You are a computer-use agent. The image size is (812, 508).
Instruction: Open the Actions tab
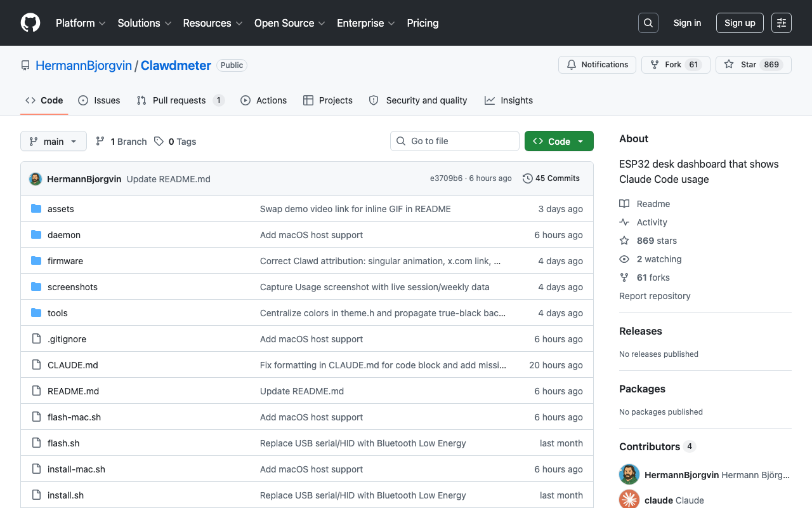coord(263,100)
